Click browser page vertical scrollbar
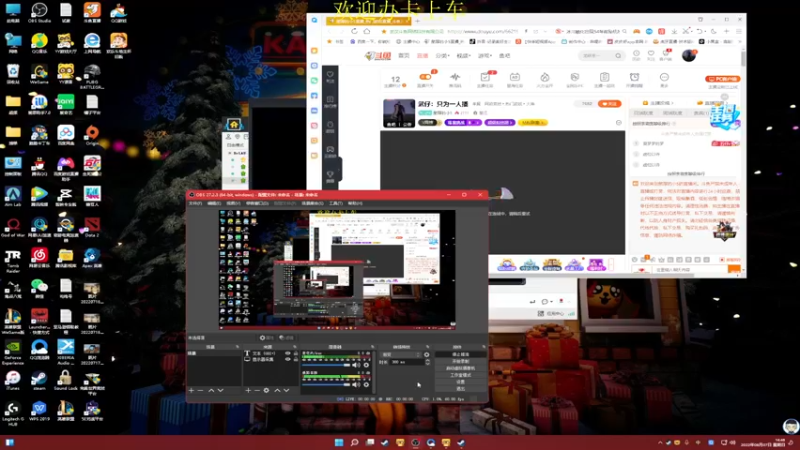 pos(743,59)
